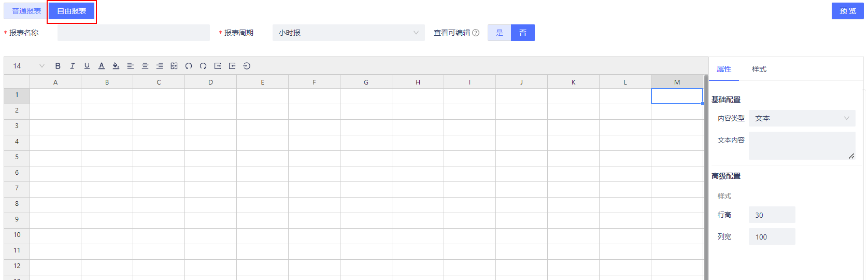The height and width of the screenshot is (280, 868).
Task: Open the font size dropdown
Action: point(29,66)
